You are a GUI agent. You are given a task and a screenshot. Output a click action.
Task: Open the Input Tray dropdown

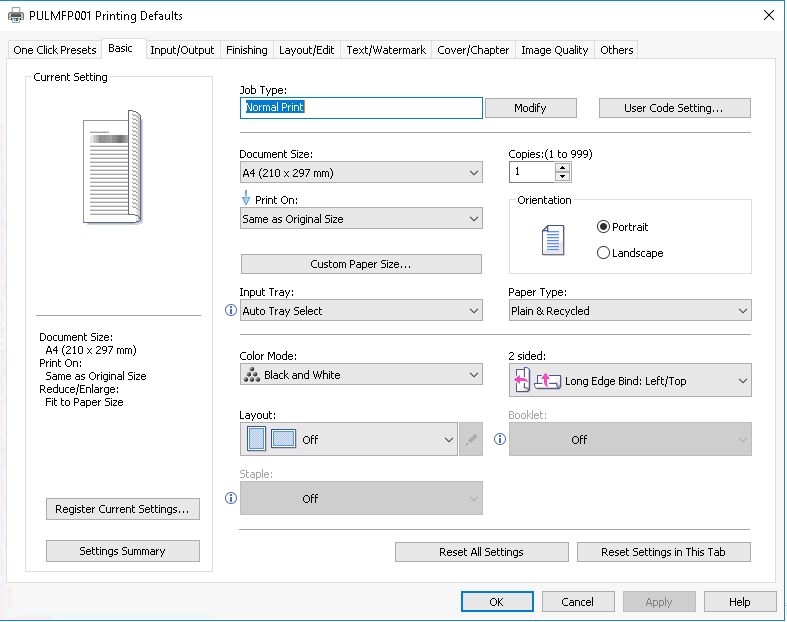click(361, 311)
